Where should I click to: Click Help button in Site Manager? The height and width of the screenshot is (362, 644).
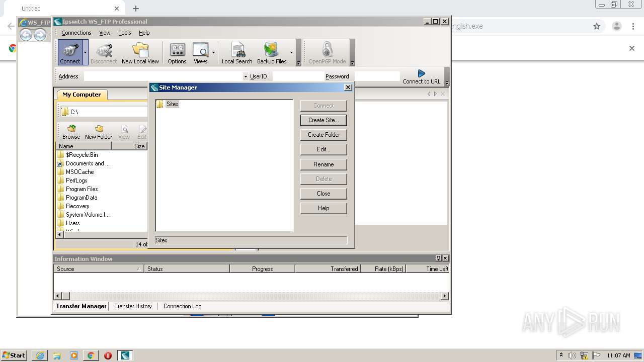click(324, 208)
